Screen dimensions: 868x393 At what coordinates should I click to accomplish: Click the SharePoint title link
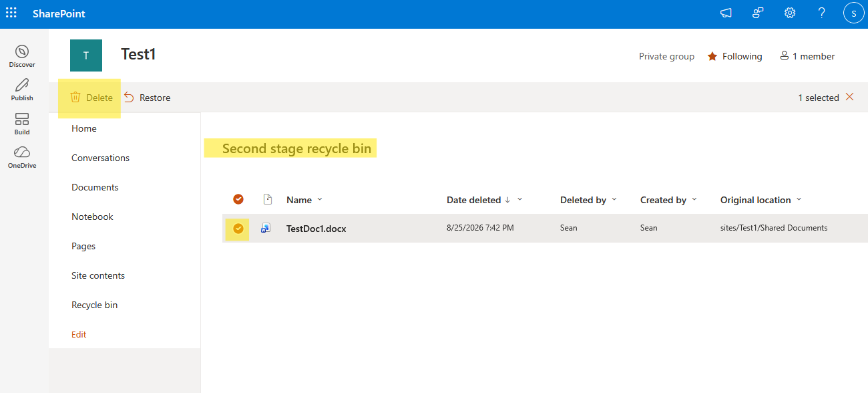(59, 13)
